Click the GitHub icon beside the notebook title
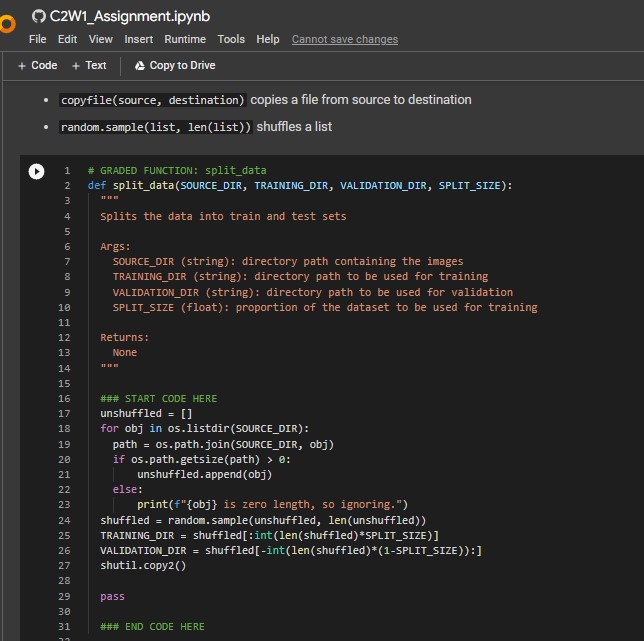Viewport: 644px width, 641px height. pos(39,16)
